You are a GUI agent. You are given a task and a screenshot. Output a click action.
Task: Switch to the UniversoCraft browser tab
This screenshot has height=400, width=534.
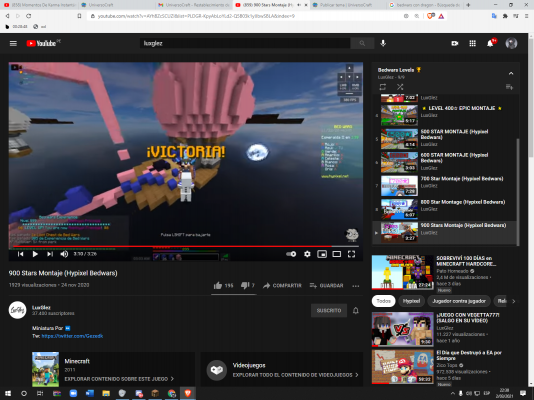coord(116,5)
